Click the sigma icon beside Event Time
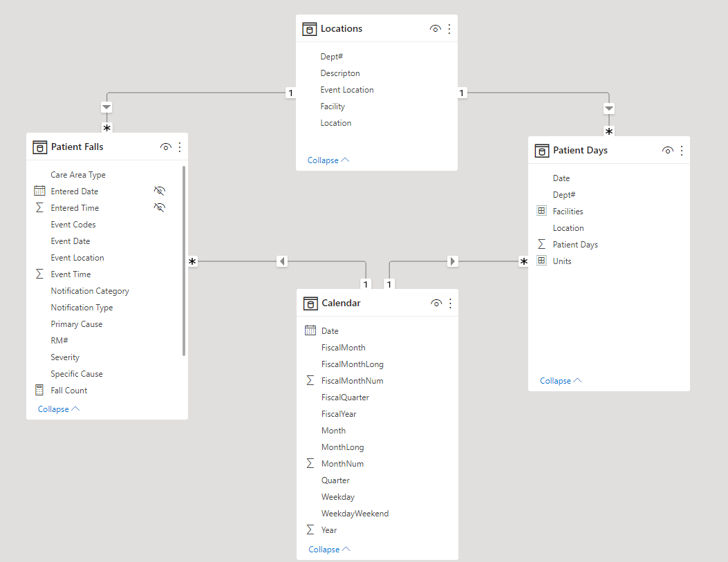Viewport: 728px width, 562px height. pos(39,274)
